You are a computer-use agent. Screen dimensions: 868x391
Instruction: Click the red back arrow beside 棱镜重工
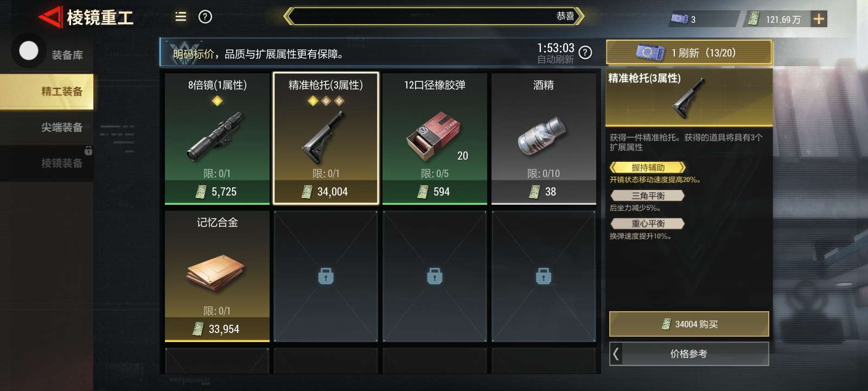pos(50,17)
